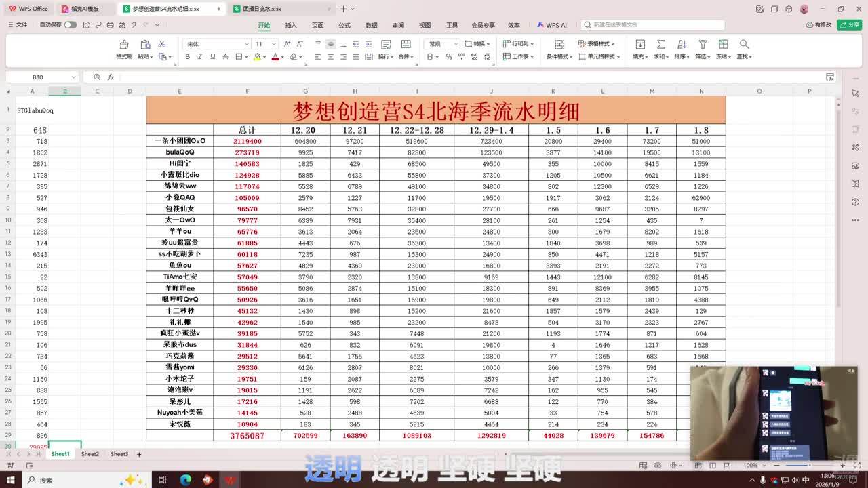
Task: Click the red font color swatch
Action: click(275, 57)
